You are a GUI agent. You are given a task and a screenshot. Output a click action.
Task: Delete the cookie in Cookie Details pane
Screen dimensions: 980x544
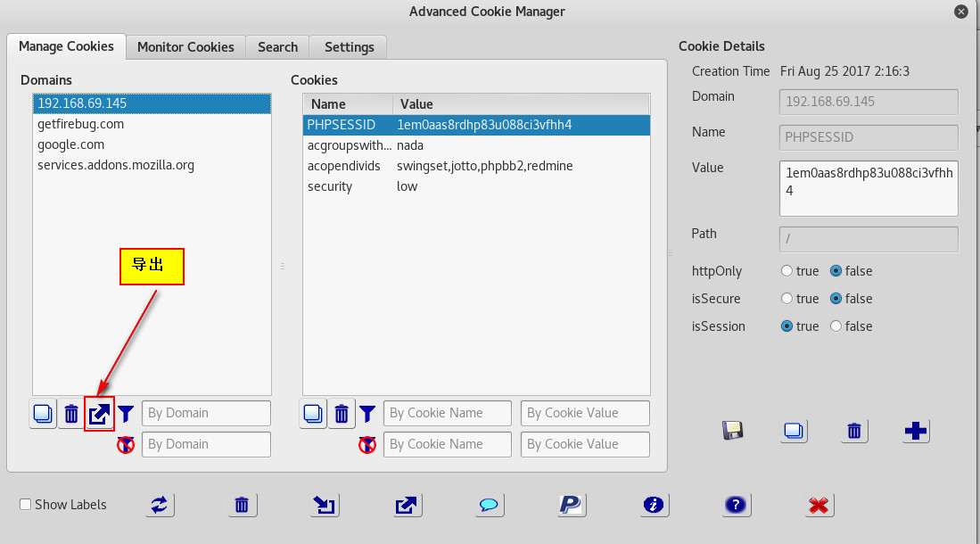(x=854, y=431)
